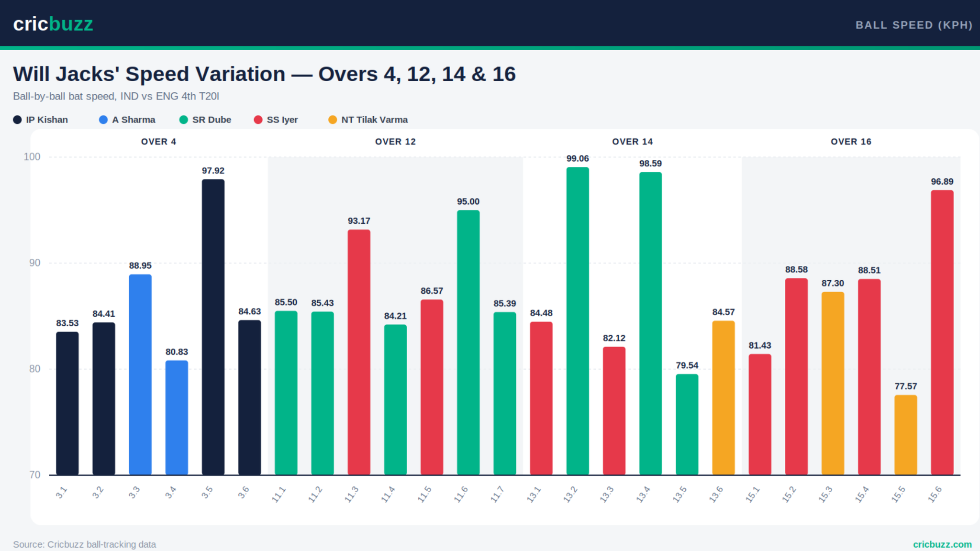This screenshot has height=551, width=980.
Task: Click the '85.50' value label
Action: pos(286,302)
